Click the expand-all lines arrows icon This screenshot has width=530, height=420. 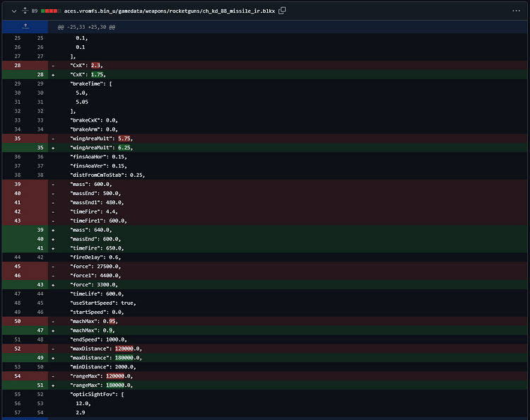(x=24, y=11)
